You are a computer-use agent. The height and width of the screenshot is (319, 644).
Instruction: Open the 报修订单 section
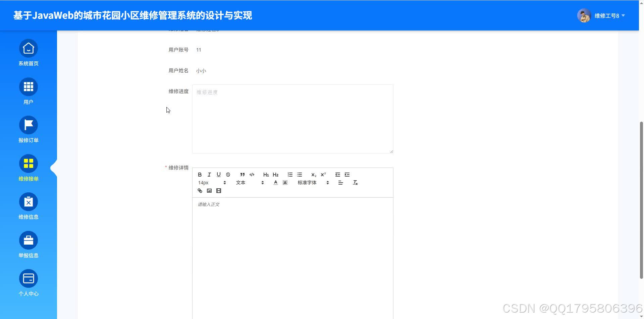tap(29, 130)
